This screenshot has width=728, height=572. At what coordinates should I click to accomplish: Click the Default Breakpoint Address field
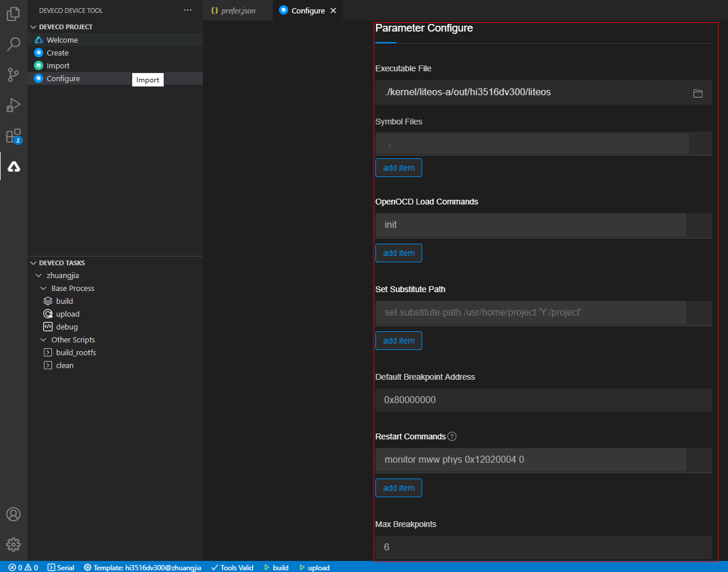[x=544, y=400]
